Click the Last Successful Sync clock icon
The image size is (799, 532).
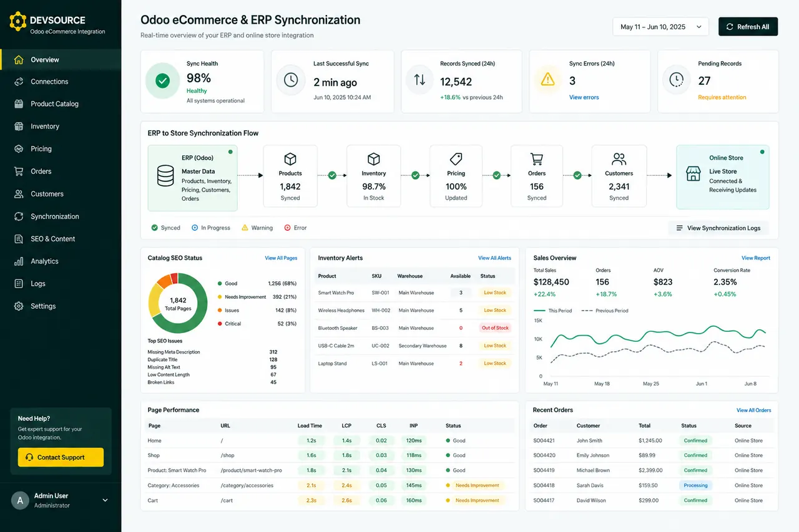pos(291,80)
